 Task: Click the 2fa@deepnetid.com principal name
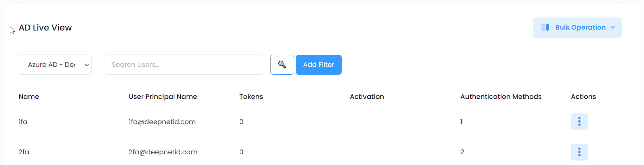coord(163,152)
